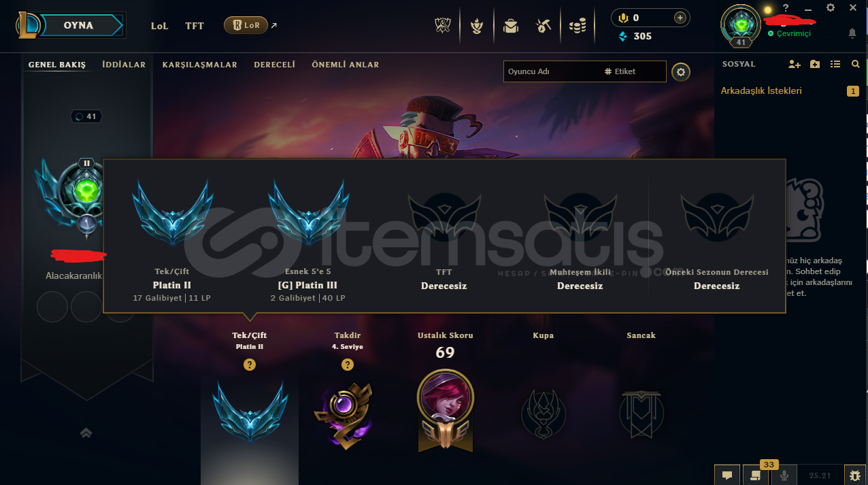The width and height of the screenshot is (868, 485).
Task: Switch to the Karşılaşmalar tab
Action: (x=200, y=65)
